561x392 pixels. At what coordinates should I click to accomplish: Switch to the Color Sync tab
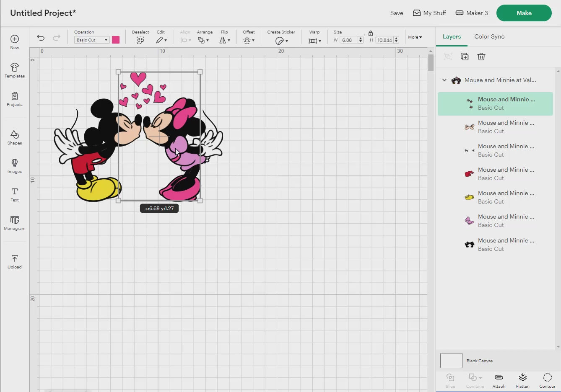coord(489,36)
